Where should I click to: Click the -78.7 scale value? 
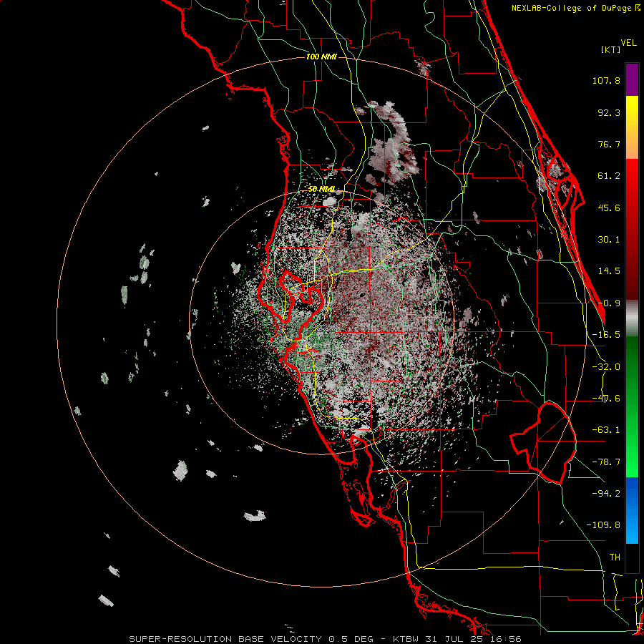[x=606, y=462]
